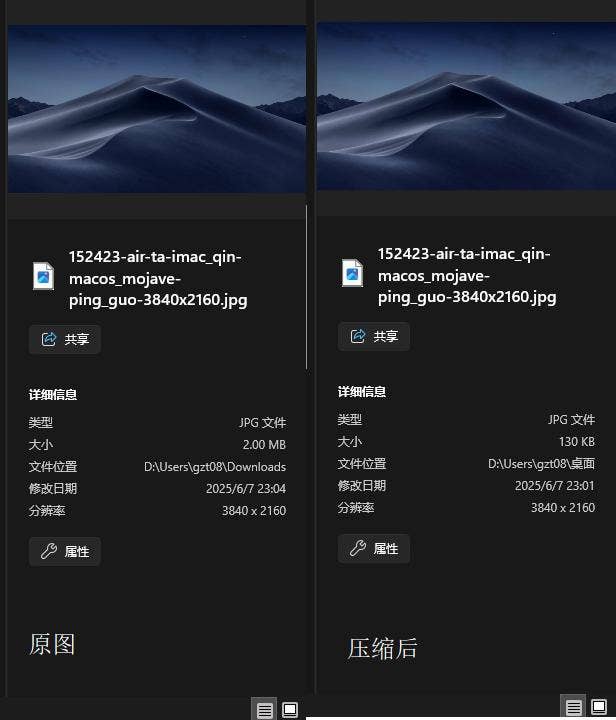616x720 pixels.
Task: Click the D:\Users\gzt08\桌面 file location
Action: tap(541, 464)
